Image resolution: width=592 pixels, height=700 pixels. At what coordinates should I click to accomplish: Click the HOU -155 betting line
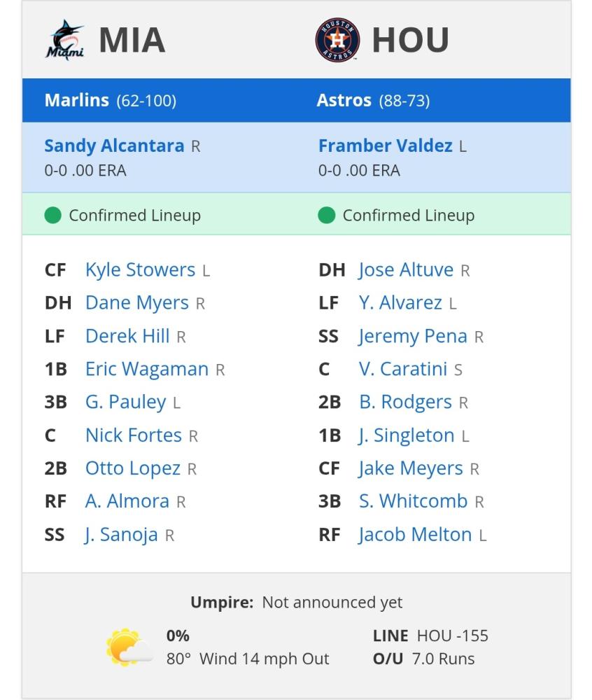[452, 636]
